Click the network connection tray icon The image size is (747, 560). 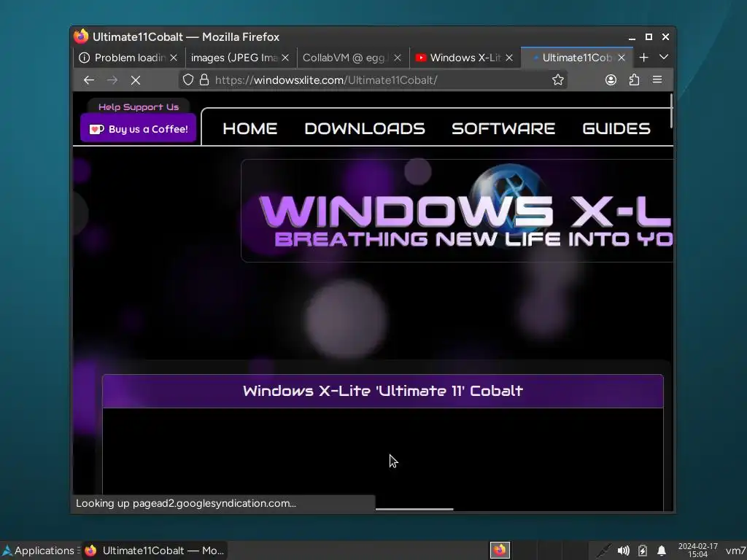(603, 551)
